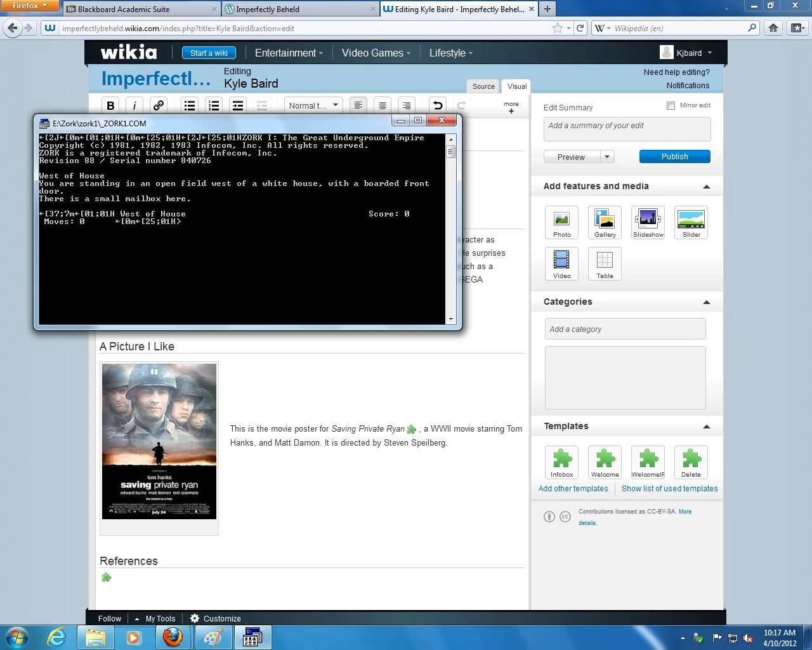Screen dimensions: 812x650
Task: Open Windows Explorer from the taskbar
Action: (x=95, y=637)
